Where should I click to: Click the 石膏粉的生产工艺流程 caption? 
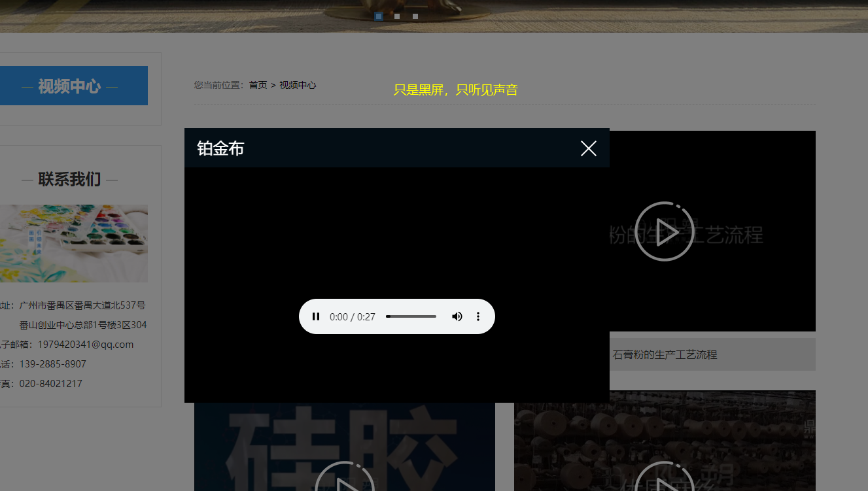pyautogui.click(x=665, y=354)
